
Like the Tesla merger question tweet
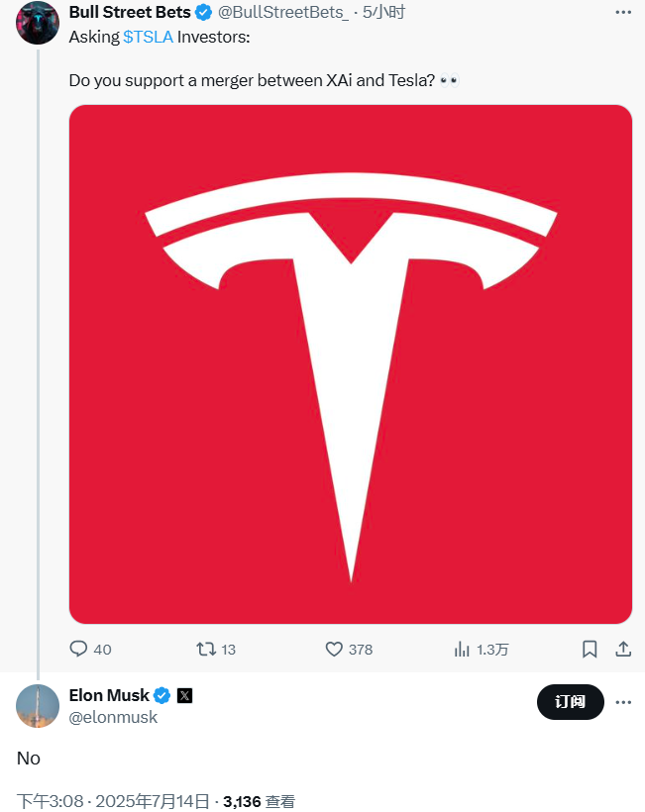click(349, 649)
